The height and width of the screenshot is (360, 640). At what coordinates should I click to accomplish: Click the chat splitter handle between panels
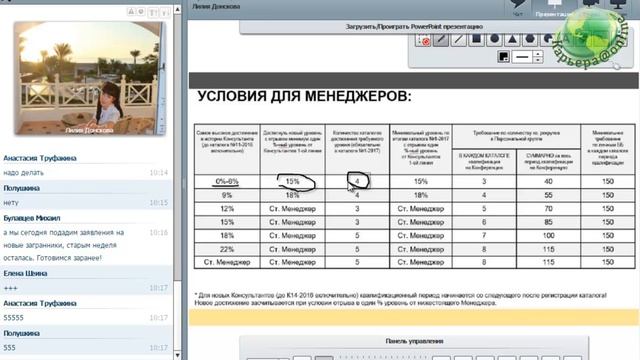tap(184, 184)
